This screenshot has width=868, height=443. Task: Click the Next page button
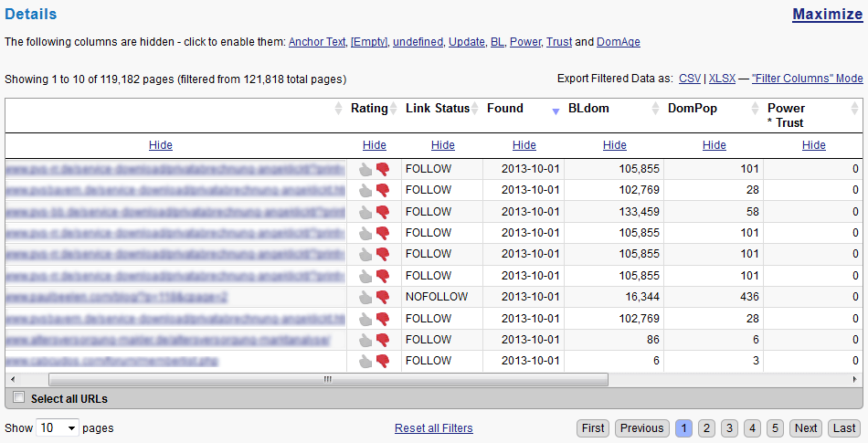coord(806,427)
